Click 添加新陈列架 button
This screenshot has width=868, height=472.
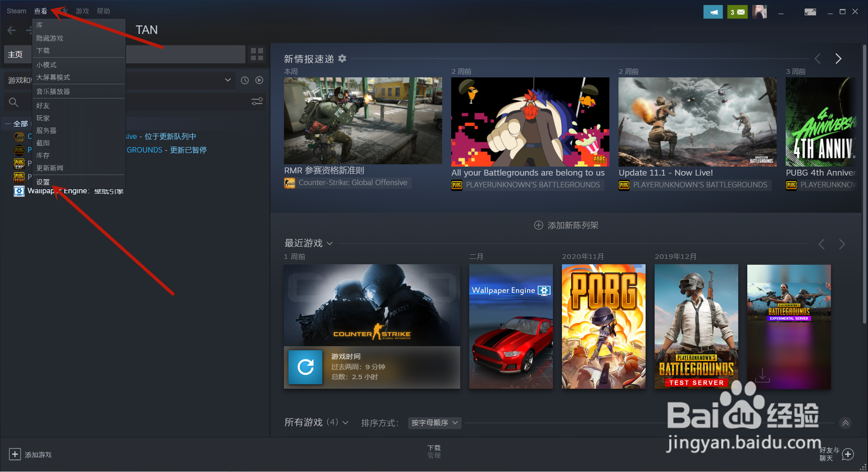click(x=566, y=225)
